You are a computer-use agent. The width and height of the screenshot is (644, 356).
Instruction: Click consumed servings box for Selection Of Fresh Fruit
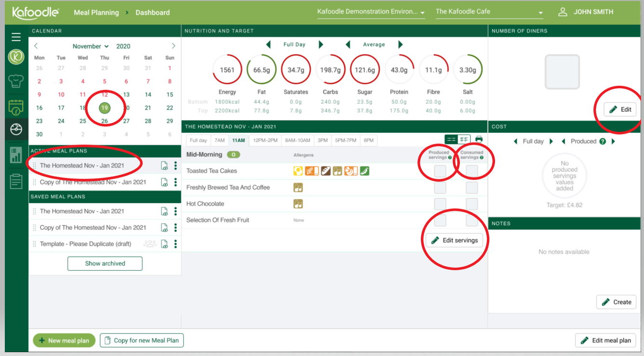coord(472,220)
